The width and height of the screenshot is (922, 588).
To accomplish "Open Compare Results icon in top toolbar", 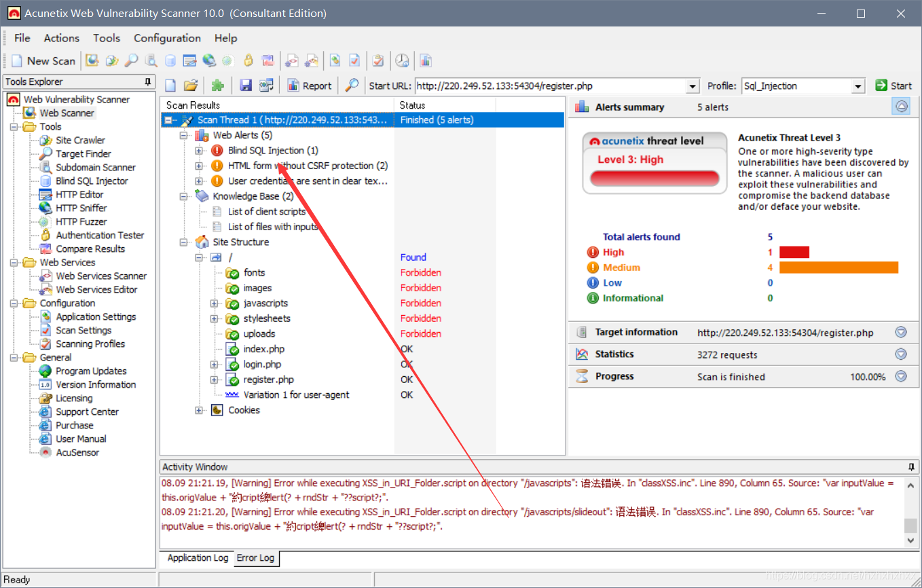I will [x=268, y=61].
